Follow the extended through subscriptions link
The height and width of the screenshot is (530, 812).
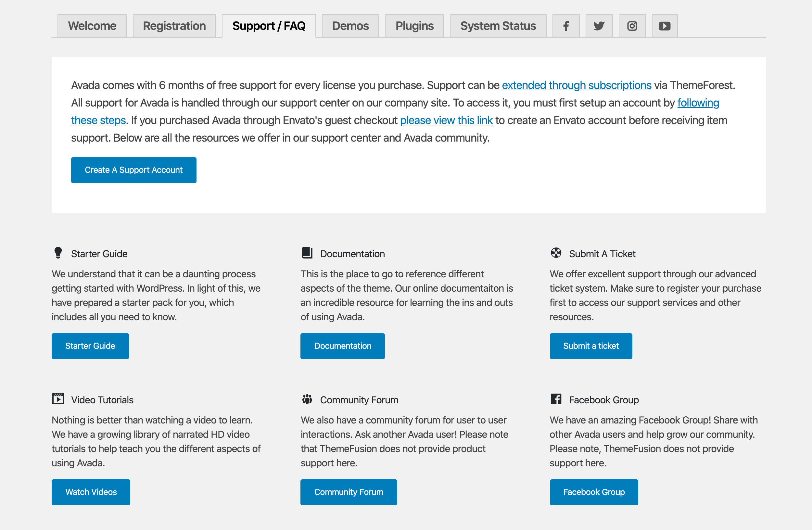tap(577, 85)
